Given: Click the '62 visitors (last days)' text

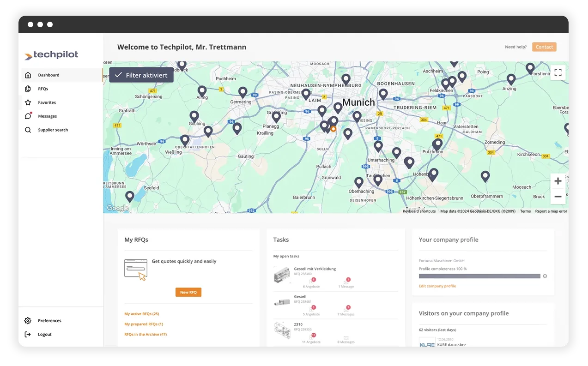Looking at the screenshot, I should click(437, 330).
